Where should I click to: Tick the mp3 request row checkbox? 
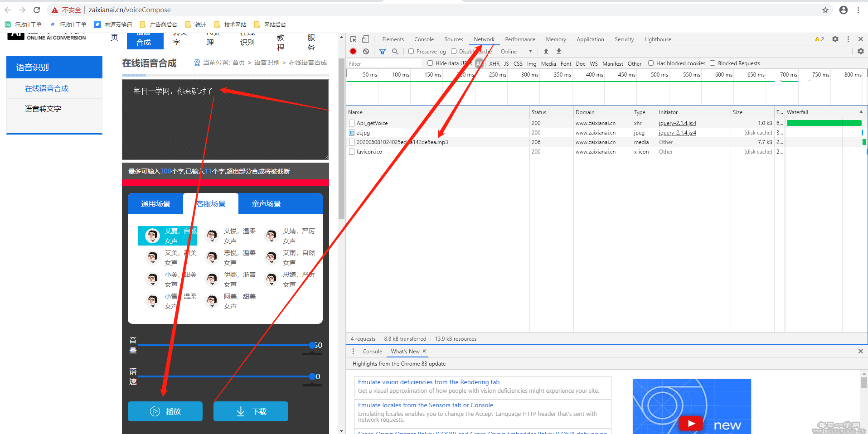352,142
